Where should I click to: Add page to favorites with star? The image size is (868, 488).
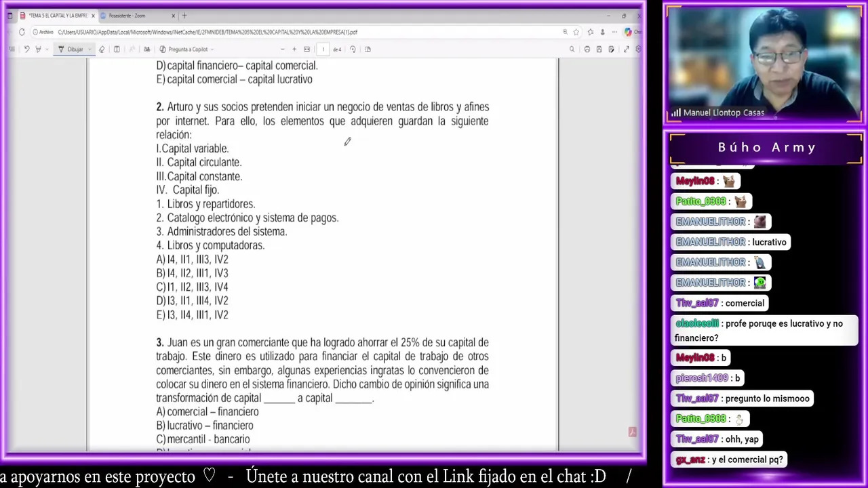point(576,32)
